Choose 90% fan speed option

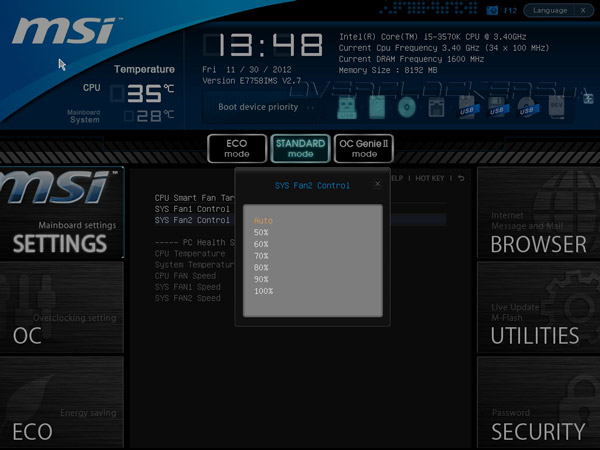(x=261, y=279)
